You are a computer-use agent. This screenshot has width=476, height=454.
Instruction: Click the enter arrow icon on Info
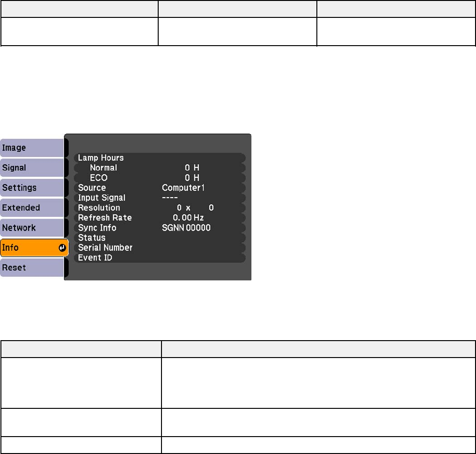pos(62,248)
